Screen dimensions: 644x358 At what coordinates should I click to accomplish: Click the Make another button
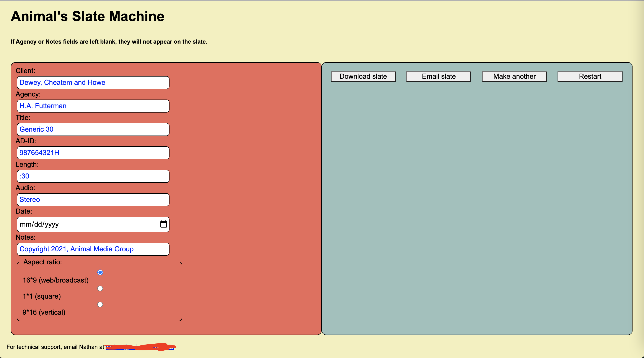514,76
